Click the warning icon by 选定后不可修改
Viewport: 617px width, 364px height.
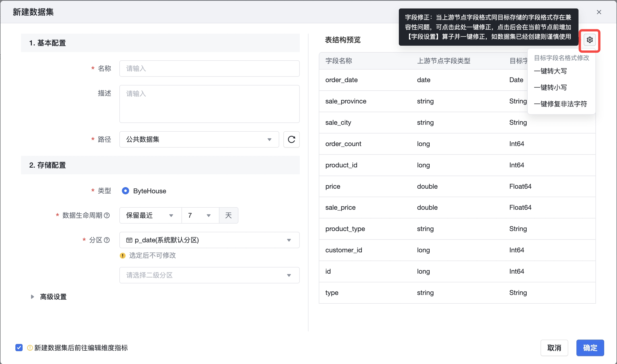(123, 255)
